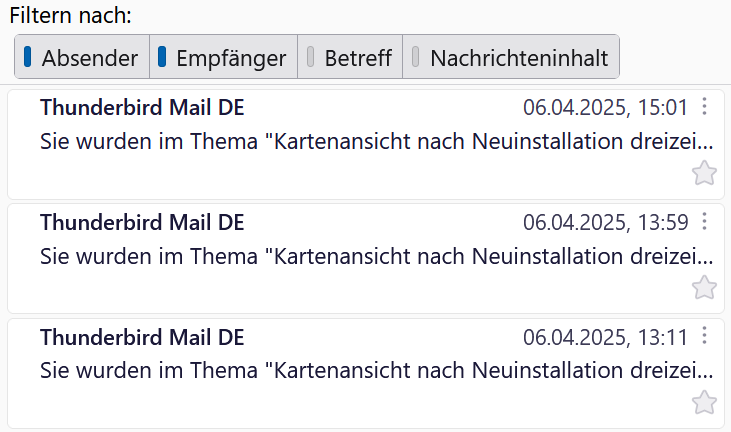
Task: Select the subject line of the 13:59 message
Action: [x=377, y=256]
